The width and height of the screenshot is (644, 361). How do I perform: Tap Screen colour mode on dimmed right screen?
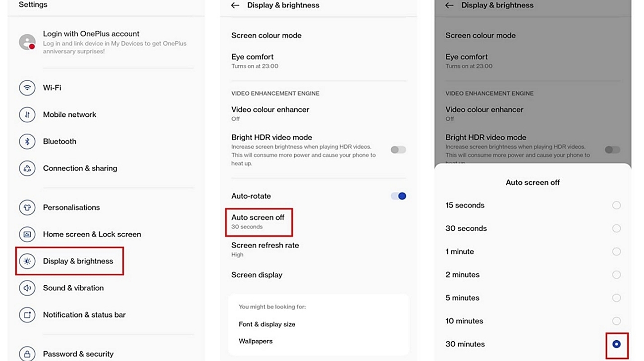[481, 36]
